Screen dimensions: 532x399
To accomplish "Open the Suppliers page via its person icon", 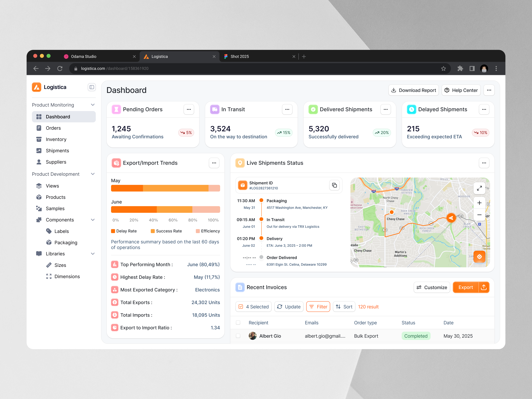I will coord(39,162).
